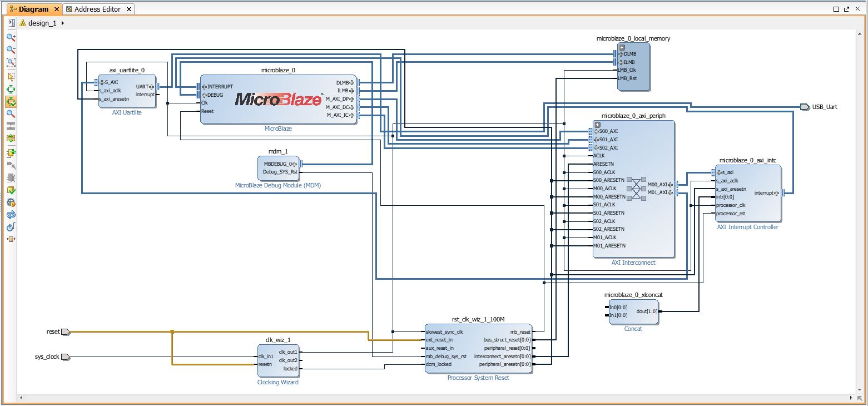Click the Zoom In magnifier icon
Viewport: 868px width, 406px height.
[x=11, y=37]
